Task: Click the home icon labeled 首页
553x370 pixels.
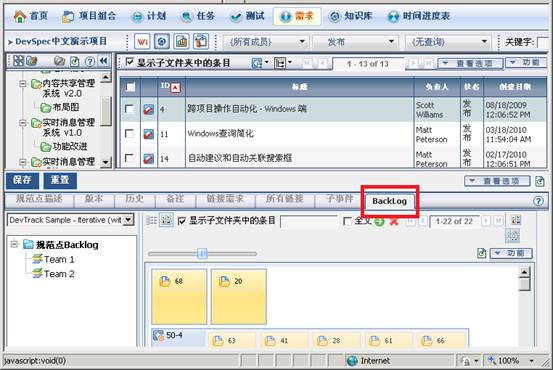Action: (20, 16)
